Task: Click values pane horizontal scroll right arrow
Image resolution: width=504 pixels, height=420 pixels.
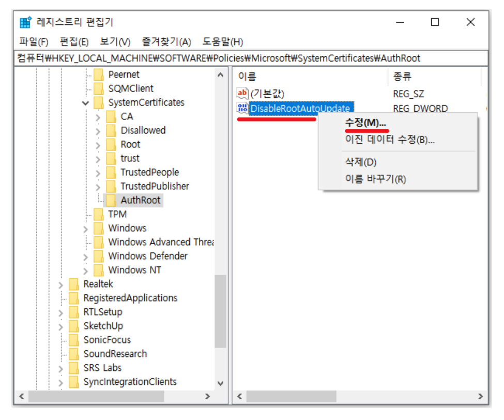Action: (480, 396)
